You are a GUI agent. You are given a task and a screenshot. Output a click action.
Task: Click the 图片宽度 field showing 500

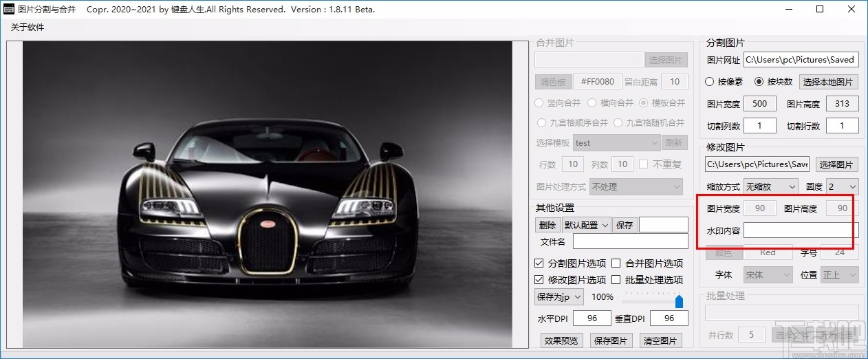click(x=760, y=104)
